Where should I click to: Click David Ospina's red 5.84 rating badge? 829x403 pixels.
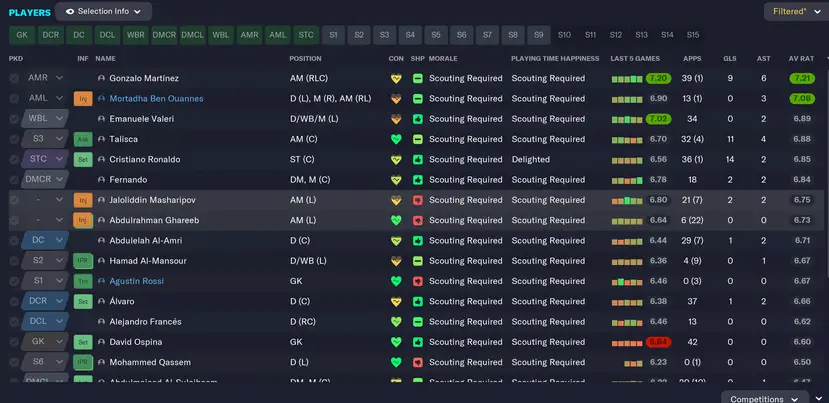(658, 342)
